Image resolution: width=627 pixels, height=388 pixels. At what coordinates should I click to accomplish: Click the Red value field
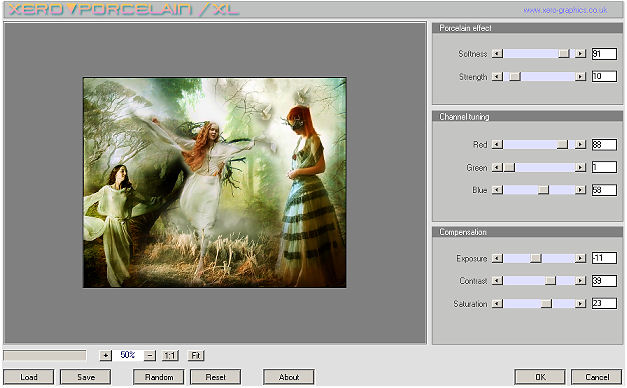click(604, 144)
